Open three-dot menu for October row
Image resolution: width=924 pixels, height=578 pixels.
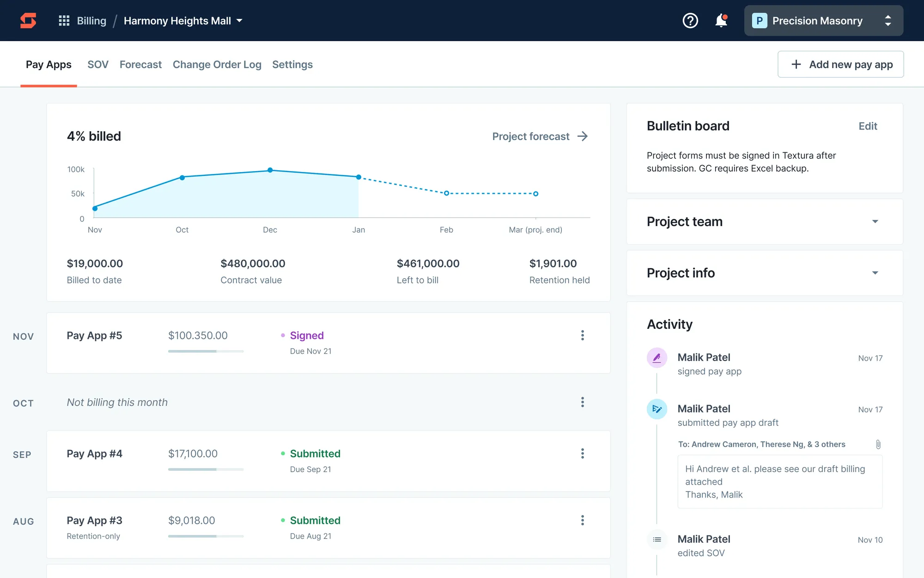point(583,402)
